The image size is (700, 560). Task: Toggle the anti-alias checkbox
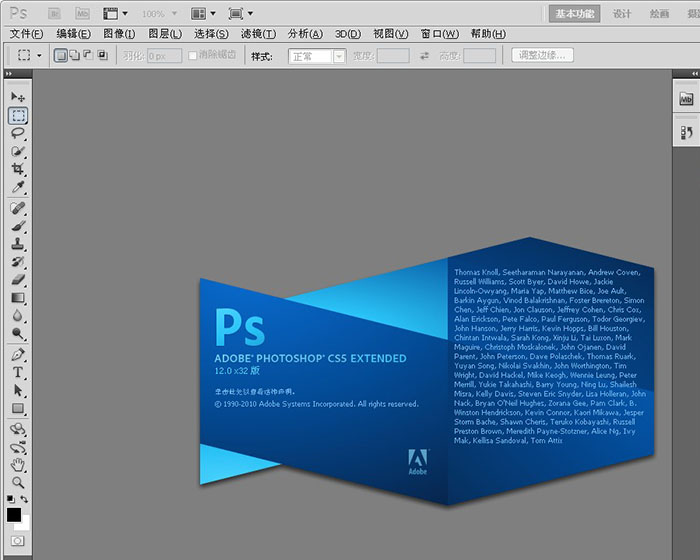pos(192,55)
